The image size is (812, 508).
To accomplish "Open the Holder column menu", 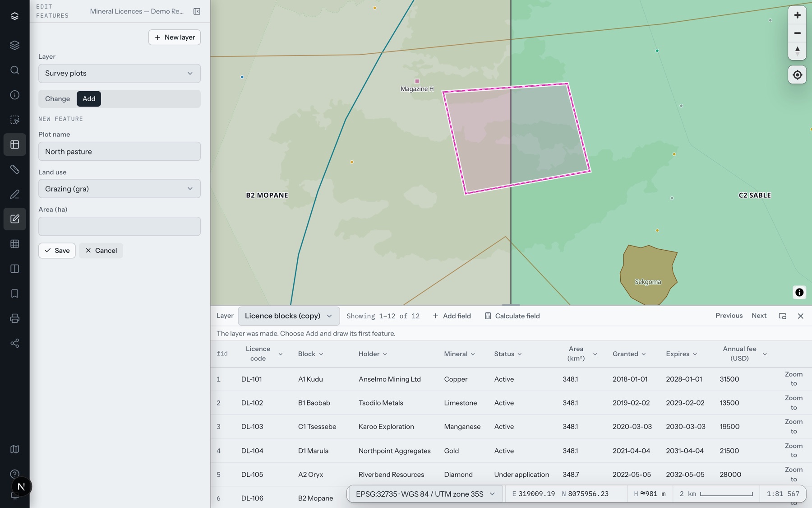I will 385,354.
